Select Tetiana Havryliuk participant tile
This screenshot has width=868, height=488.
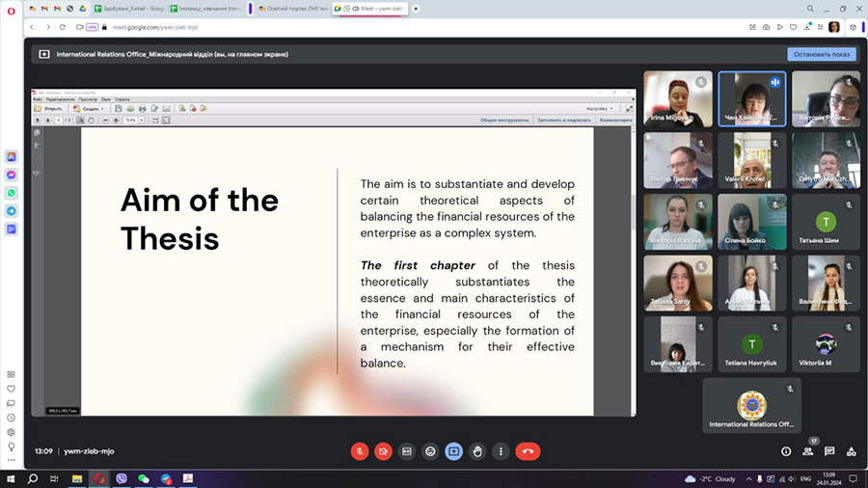click(x=751, y=344)
